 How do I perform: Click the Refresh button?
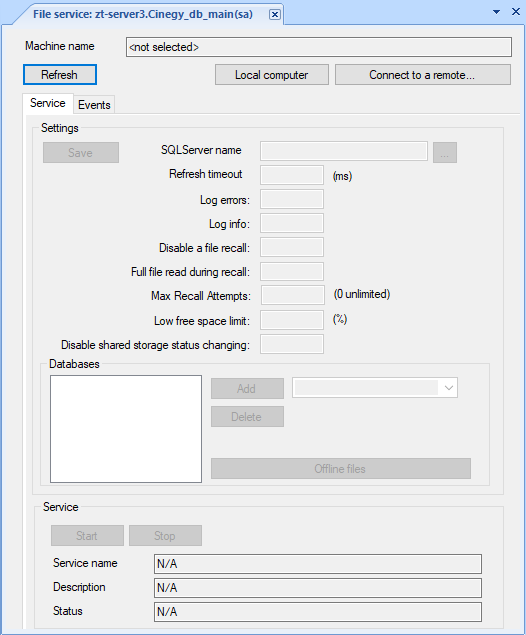coord(60,75)
